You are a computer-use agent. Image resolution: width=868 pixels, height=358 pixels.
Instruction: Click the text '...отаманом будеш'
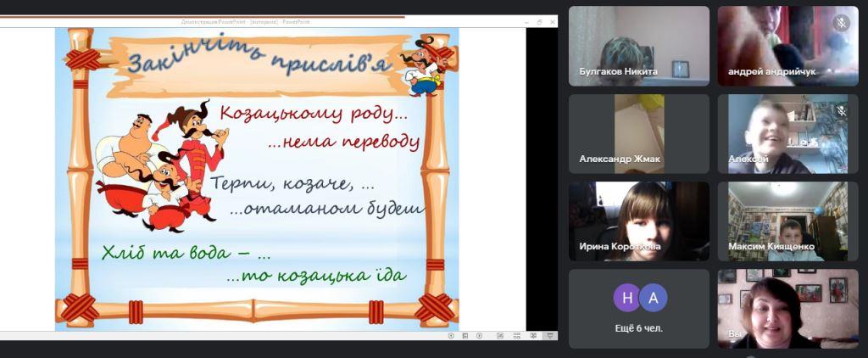pyautogui.click(x=326, y=209)
